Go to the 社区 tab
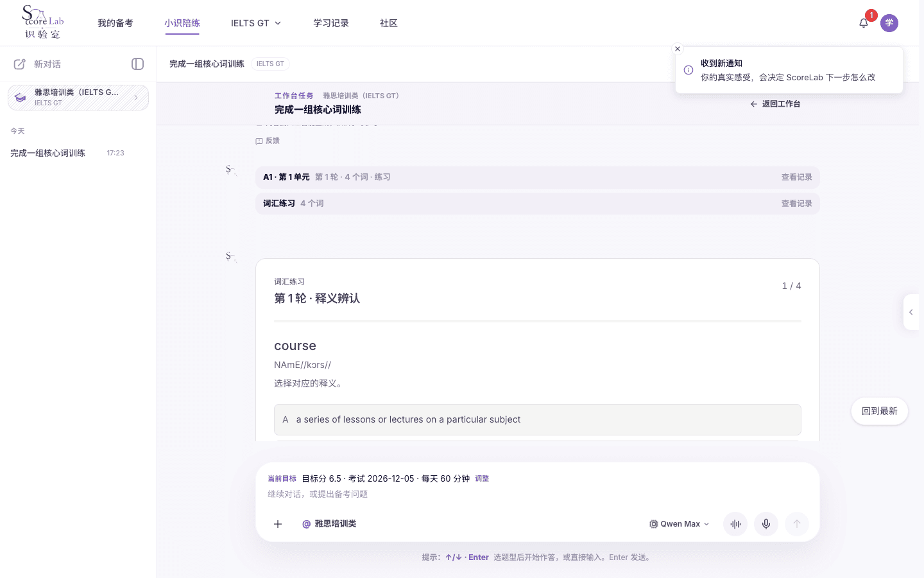The height and width of the screenshot is (578, 924). [x=389, y=23]
